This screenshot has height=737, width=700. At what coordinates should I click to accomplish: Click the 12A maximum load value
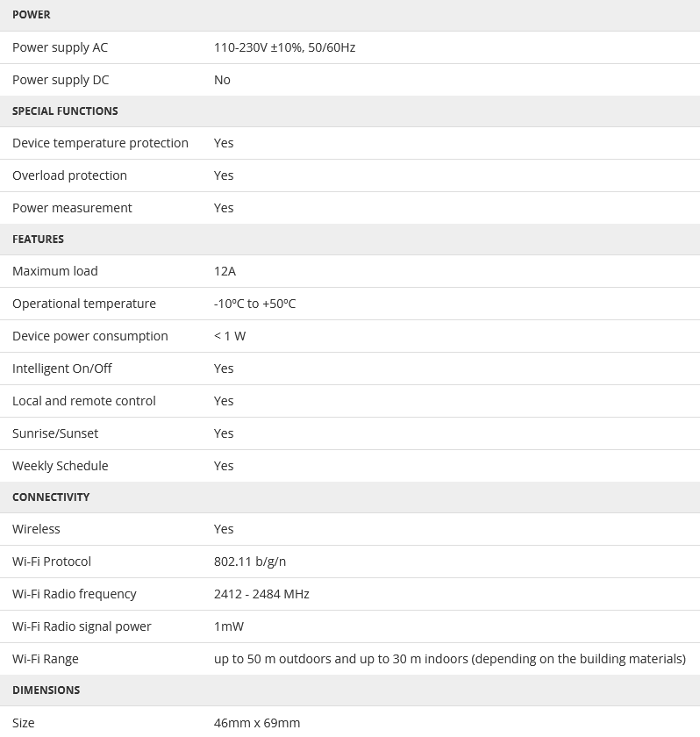225,271
